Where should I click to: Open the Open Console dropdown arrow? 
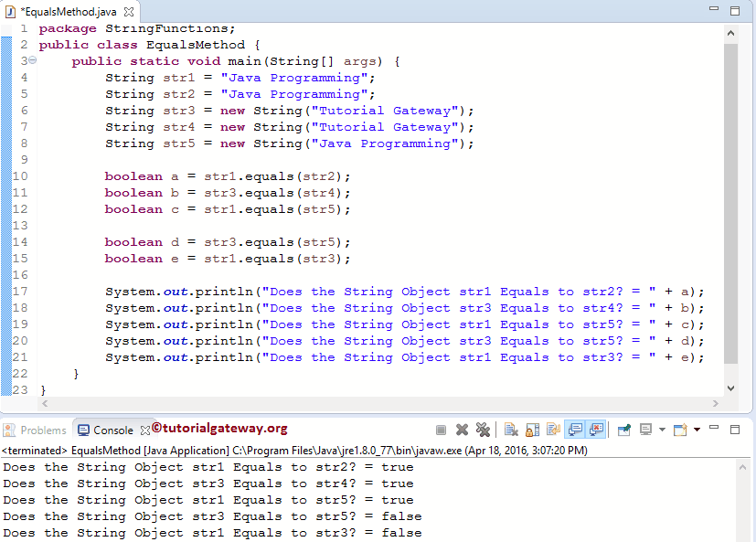click(697, 430)
